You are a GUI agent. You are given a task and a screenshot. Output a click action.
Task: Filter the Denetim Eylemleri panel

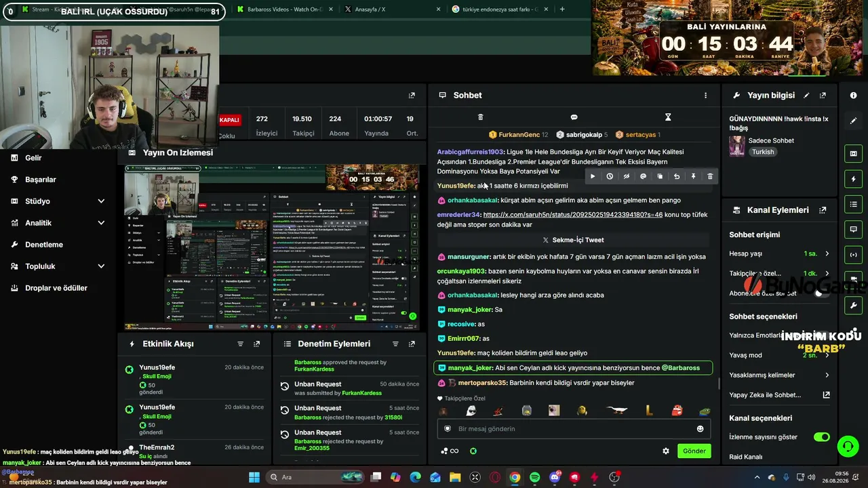(395, 344)
